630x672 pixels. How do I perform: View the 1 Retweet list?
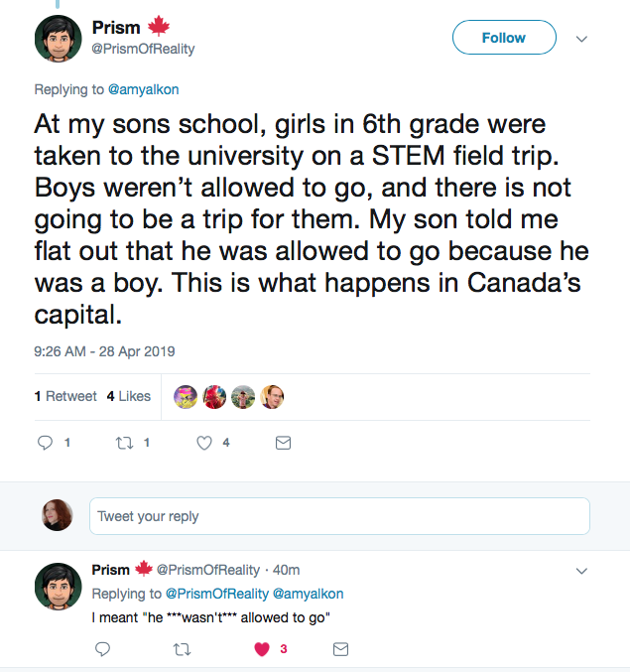[x=65, y=396]
